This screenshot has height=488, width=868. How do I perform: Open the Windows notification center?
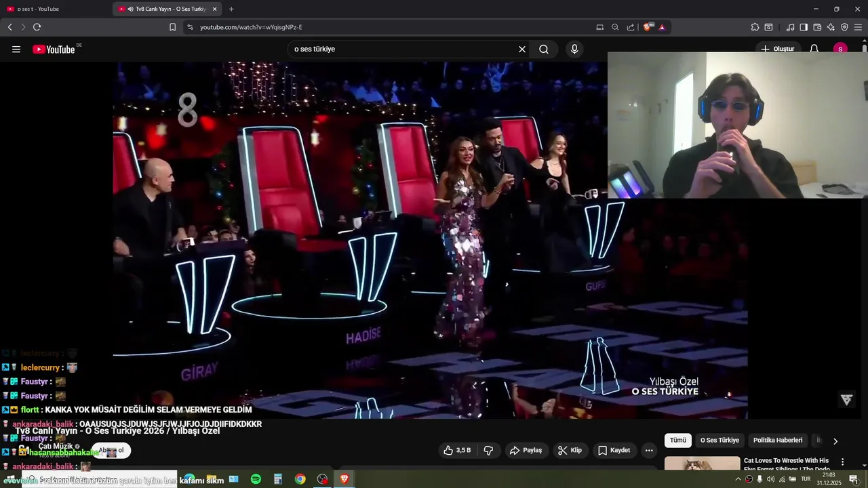click(x=854, y=479)
